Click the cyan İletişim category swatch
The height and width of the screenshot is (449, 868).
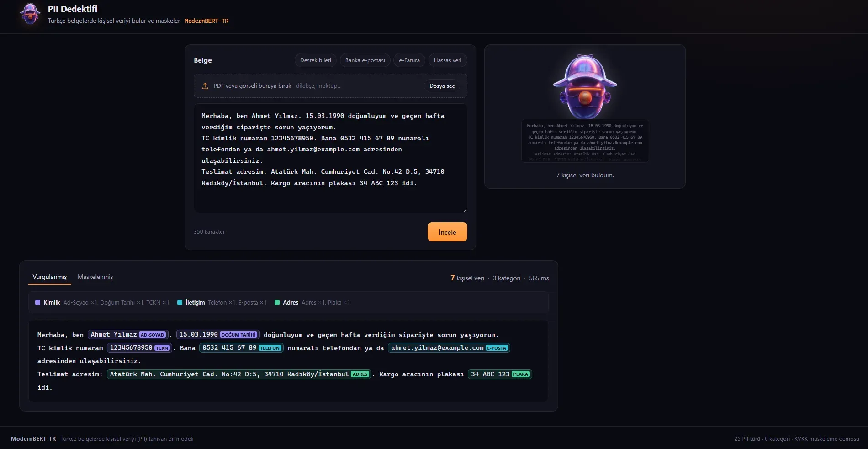[x=180, y=303]
